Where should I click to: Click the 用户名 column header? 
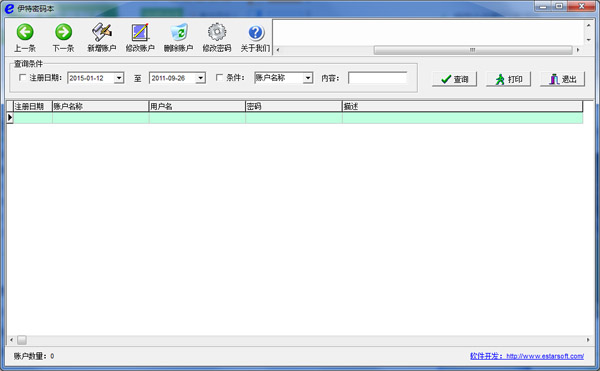pyautogui.click(x=197, y=106)
